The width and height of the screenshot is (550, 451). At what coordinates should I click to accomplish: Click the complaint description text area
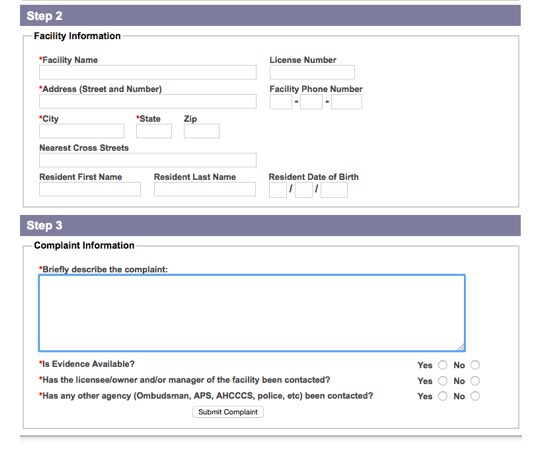coord(252,313)
